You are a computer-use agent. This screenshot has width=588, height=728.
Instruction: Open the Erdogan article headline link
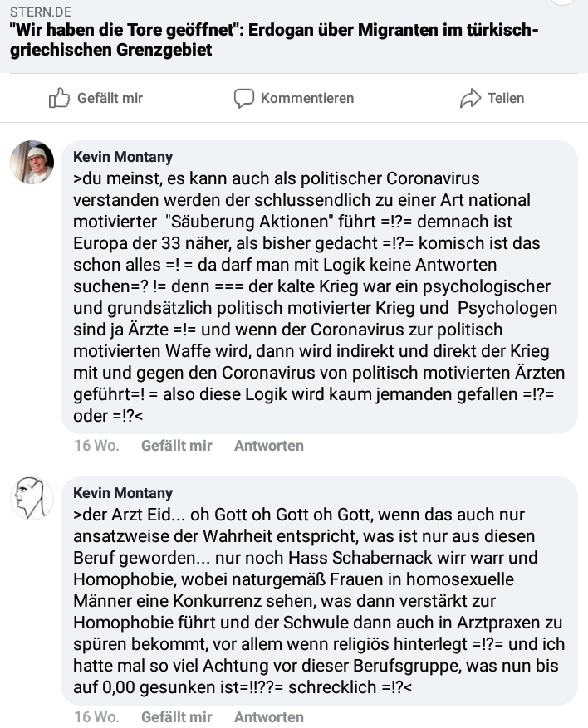point(274,40)
